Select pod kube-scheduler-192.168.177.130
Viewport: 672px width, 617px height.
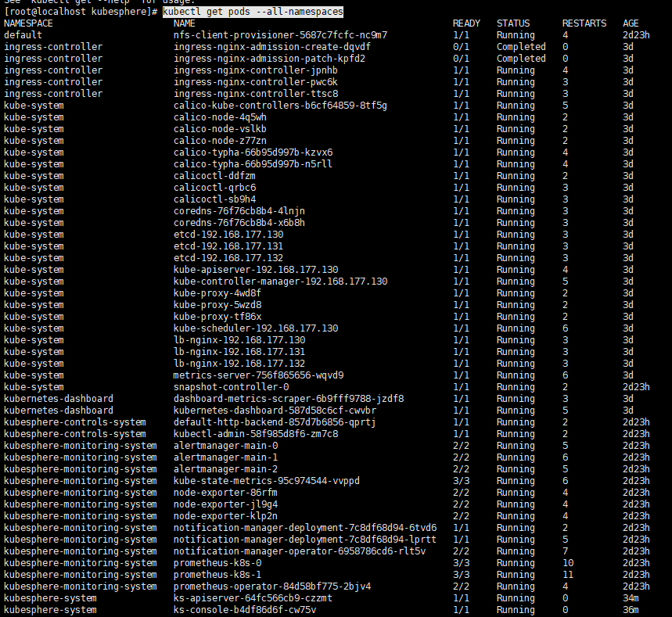(x=256, y=328)
